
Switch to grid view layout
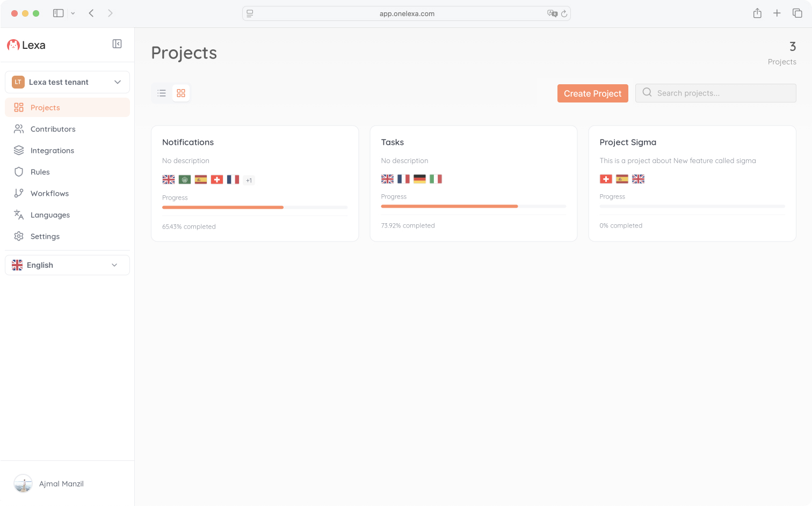[181, 93]
